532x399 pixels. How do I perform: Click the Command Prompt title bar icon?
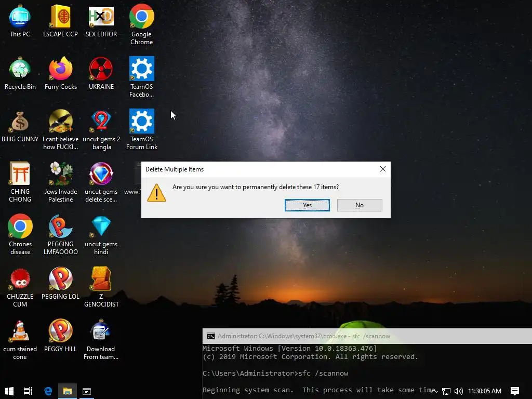point(211,336)
